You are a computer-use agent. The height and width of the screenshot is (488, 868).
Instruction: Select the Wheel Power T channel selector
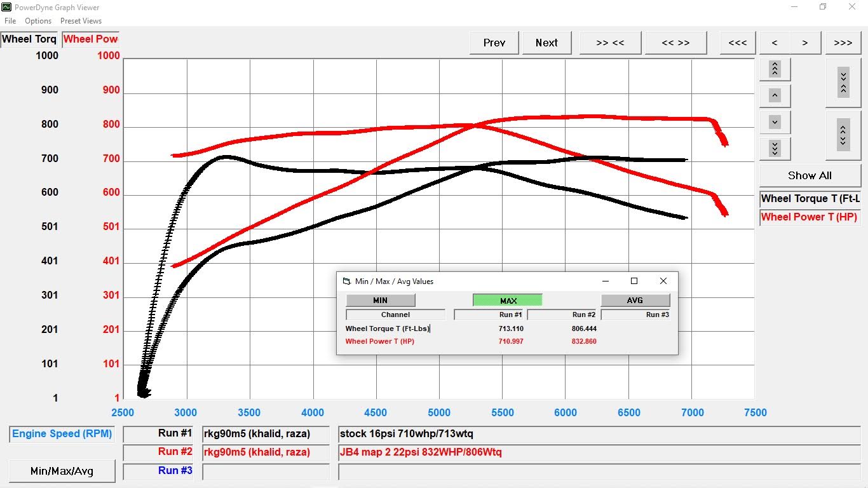(x=810, y=217)
